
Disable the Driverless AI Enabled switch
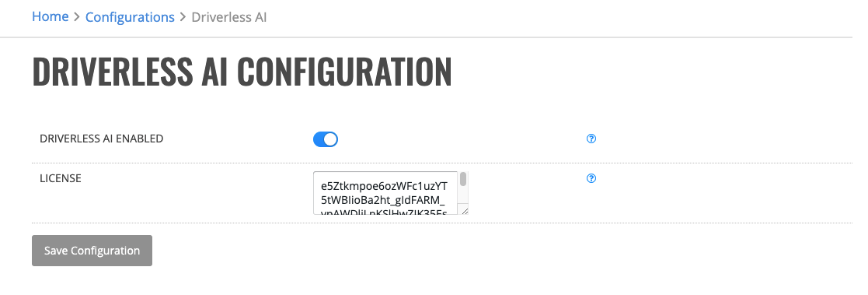[x=326, y=139]
